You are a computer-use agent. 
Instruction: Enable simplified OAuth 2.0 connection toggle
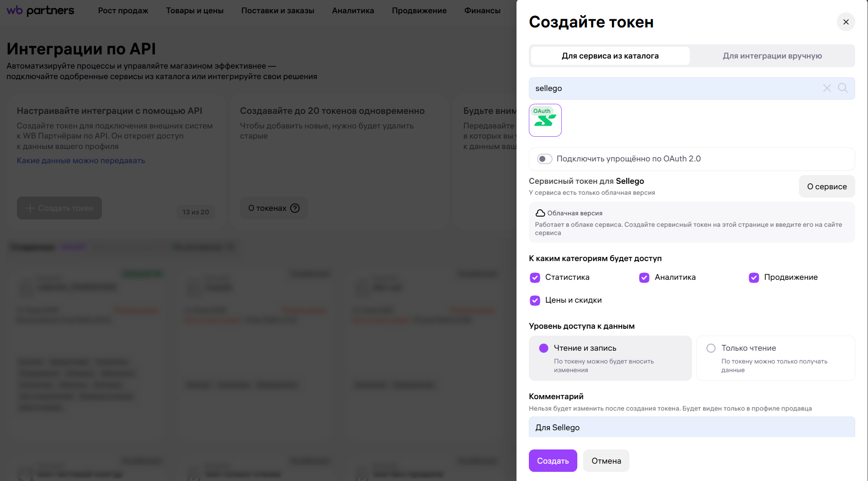tap(544, 159)
